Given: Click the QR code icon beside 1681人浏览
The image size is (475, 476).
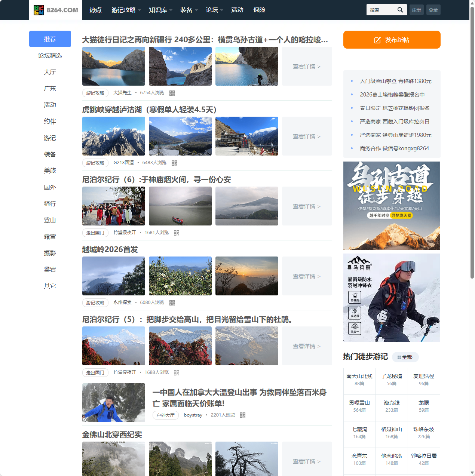Looking at the screenshot, I should tap(176, 233).
